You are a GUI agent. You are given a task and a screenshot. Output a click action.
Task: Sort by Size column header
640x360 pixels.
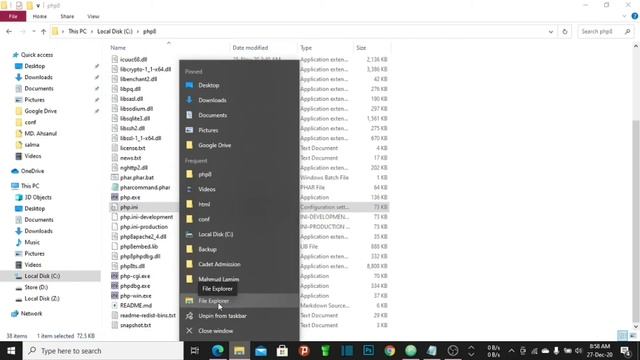coord(361,48)
